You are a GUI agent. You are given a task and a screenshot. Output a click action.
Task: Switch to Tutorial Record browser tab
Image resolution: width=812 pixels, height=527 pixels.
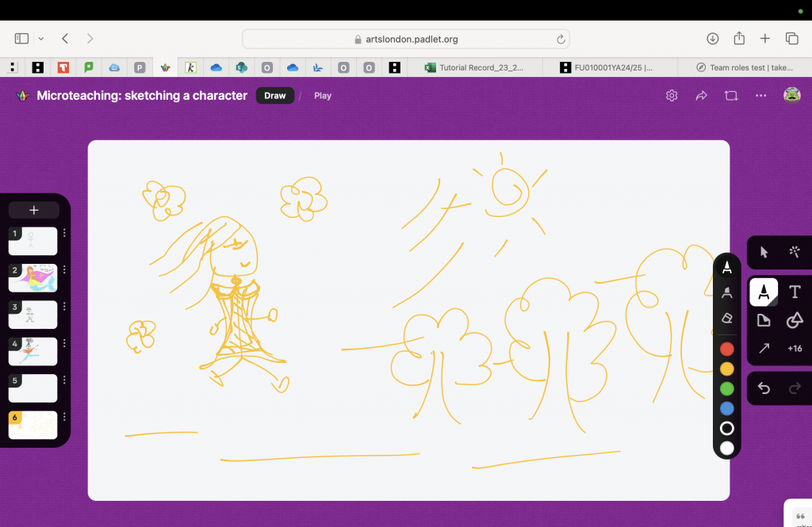476,67
